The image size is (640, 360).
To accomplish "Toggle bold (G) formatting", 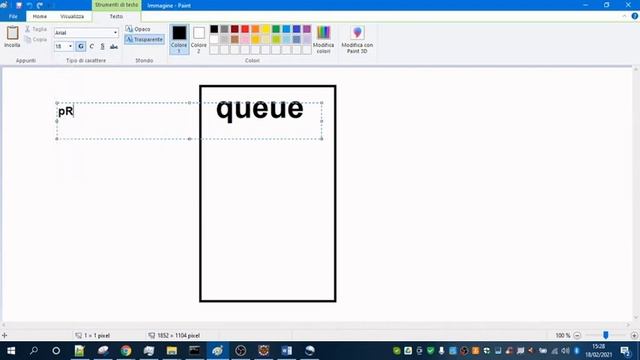I will point(81,47).
